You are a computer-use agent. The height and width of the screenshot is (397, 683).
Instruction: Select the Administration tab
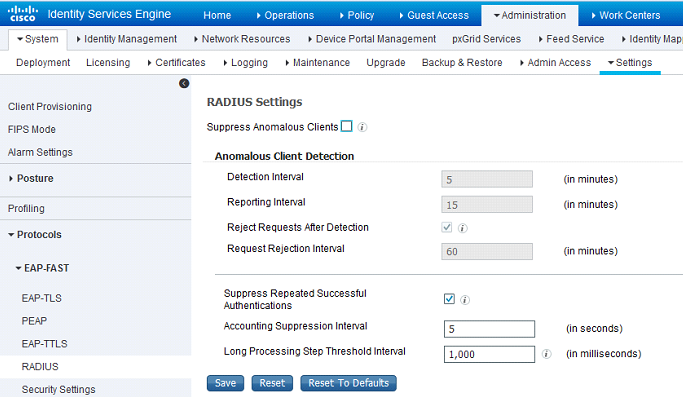[530, 15]
